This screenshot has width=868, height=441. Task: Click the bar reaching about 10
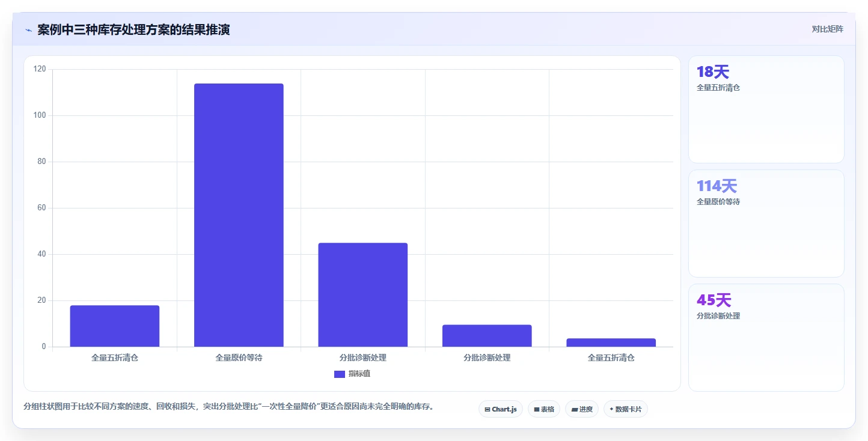click(487, 336)
